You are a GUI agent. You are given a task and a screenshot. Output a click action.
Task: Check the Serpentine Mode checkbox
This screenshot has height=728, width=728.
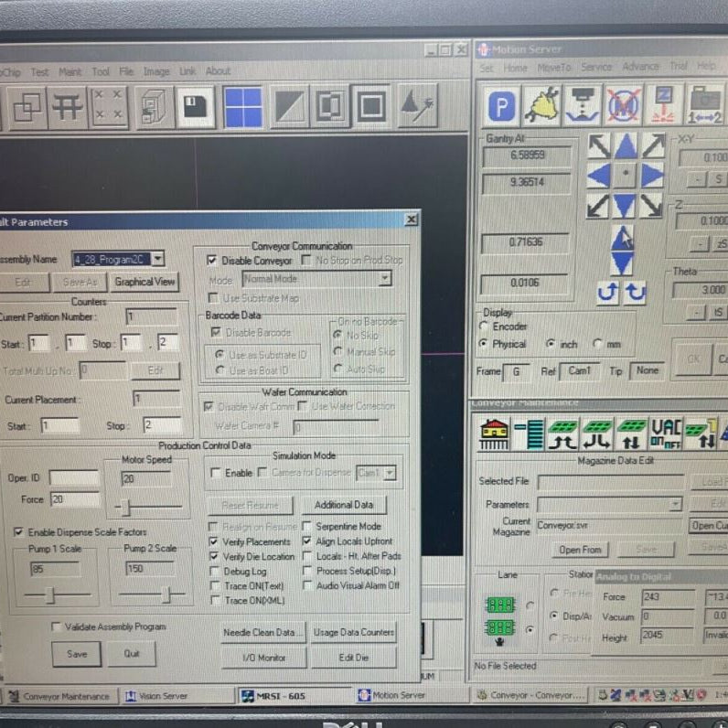point(306,526)
